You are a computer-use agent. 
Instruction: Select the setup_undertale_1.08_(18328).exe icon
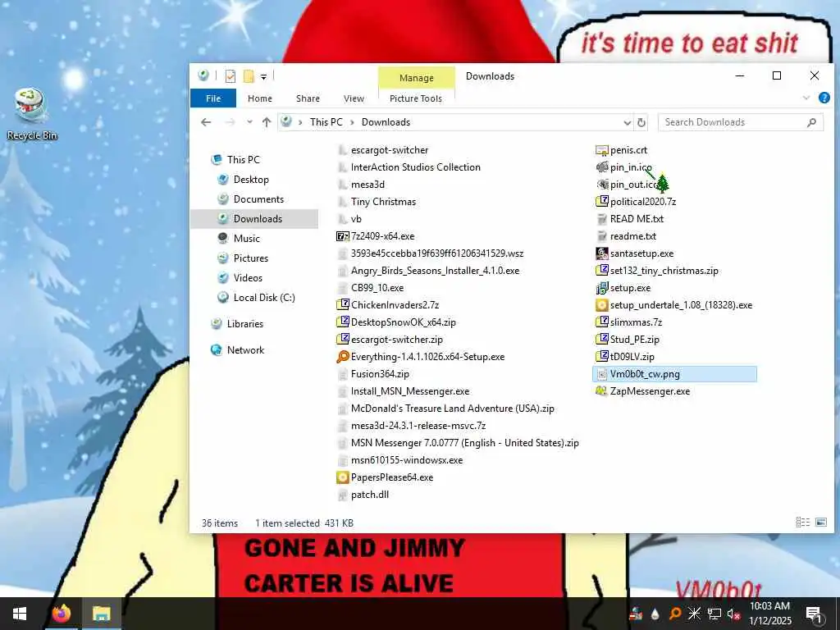coord(602,305)
